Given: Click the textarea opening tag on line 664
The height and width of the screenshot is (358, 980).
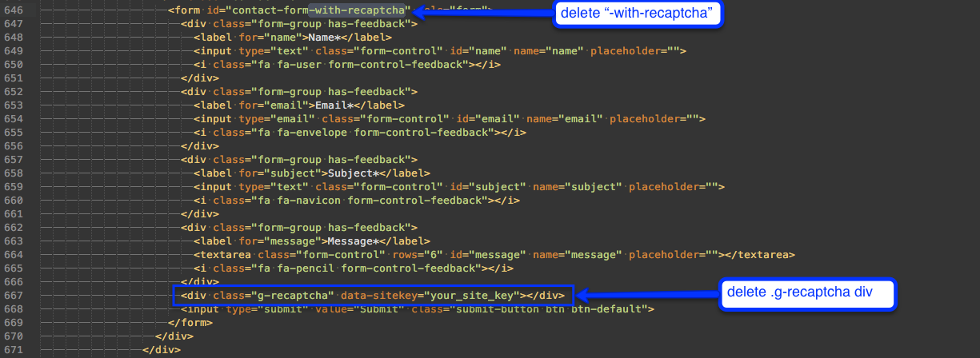Looking at the screenshot, I should [222, 255].
